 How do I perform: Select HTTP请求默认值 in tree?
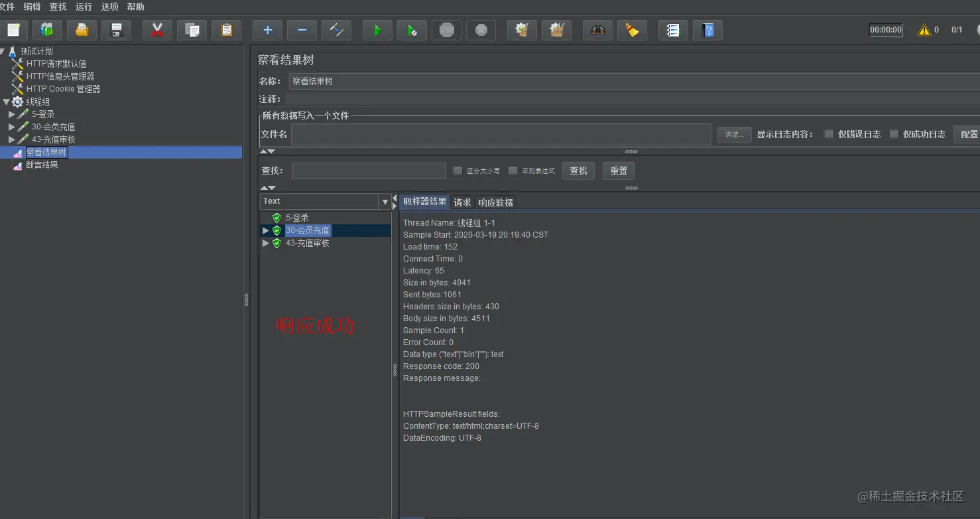[x=56, y=64]
